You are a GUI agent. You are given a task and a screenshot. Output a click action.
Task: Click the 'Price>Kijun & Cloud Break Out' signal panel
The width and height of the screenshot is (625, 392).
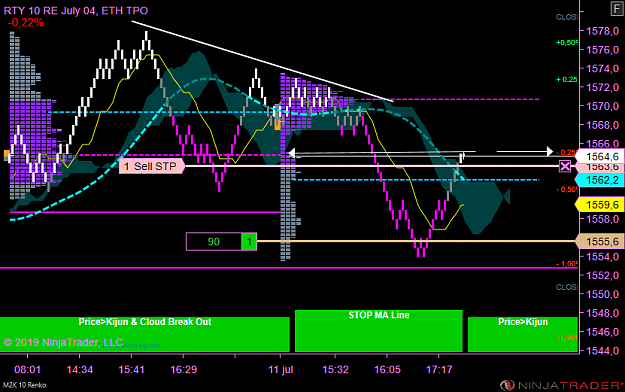[145, 334]
